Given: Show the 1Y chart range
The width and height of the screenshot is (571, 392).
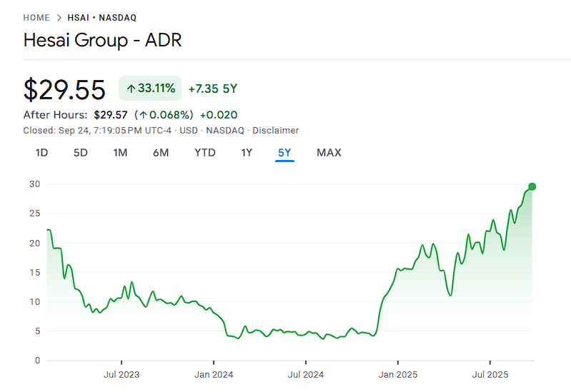Looking at the screenshot, I should coord(247,153).
